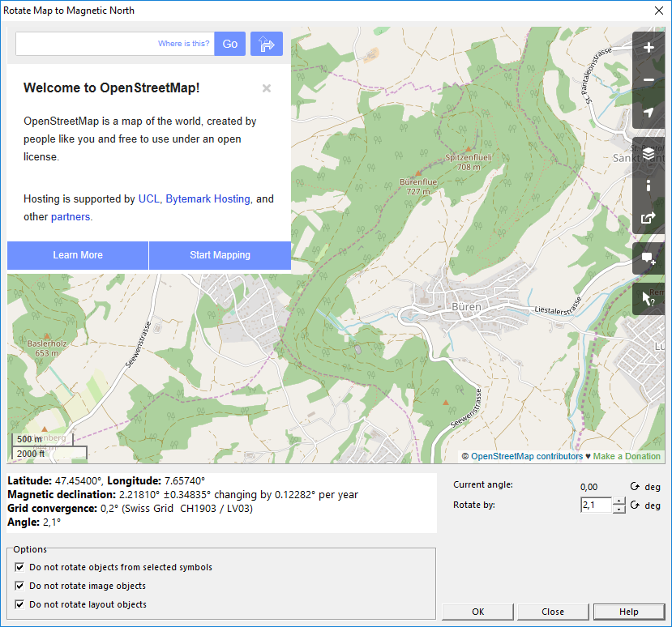
Task: Click the Rotate by angle input field
Action: [x=596, y=505]
